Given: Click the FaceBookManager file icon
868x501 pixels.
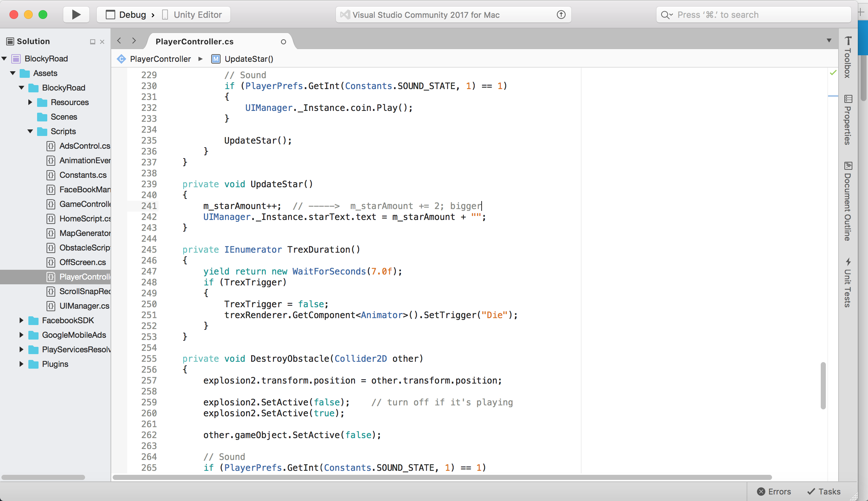Looking at the screenshot, I should point(51,189).
